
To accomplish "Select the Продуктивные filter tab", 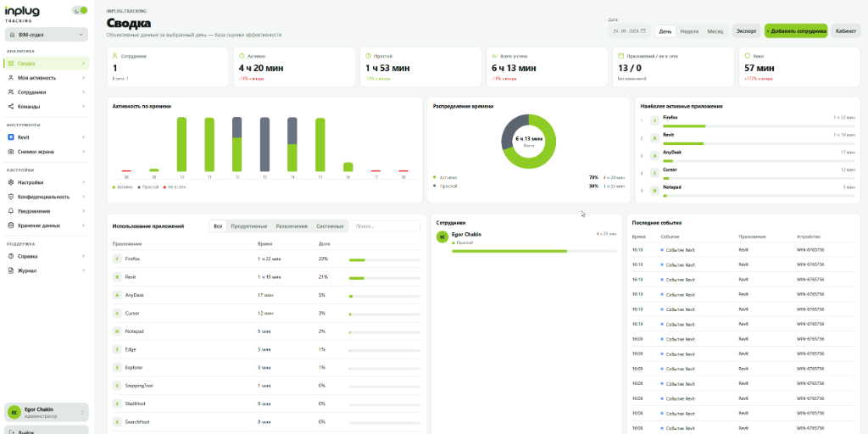I will pos(249,226).
